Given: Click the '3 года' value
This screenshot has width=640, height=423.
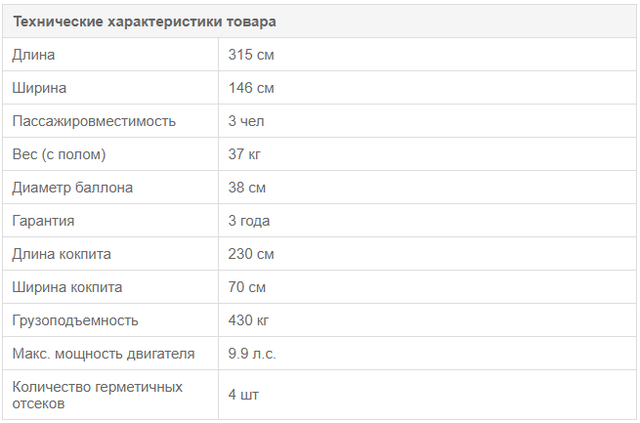Looking at the screenshot, I should (249, 221).
